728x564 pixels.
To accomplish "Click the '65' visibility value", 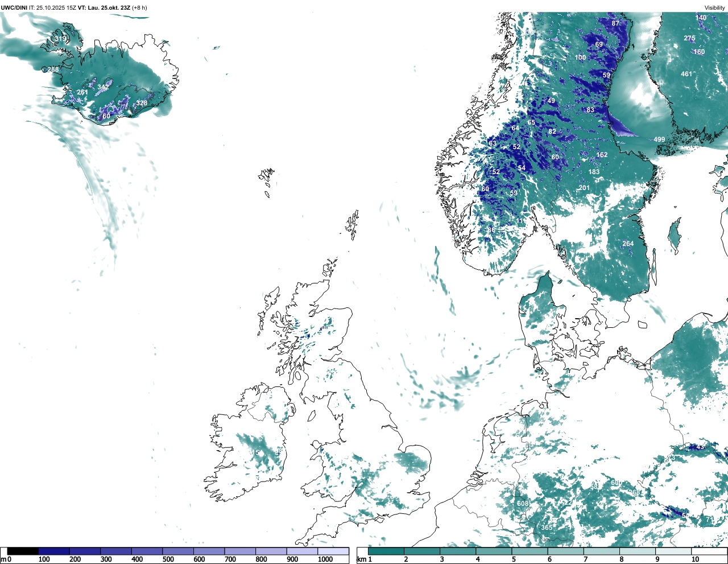I will point(531,122).
